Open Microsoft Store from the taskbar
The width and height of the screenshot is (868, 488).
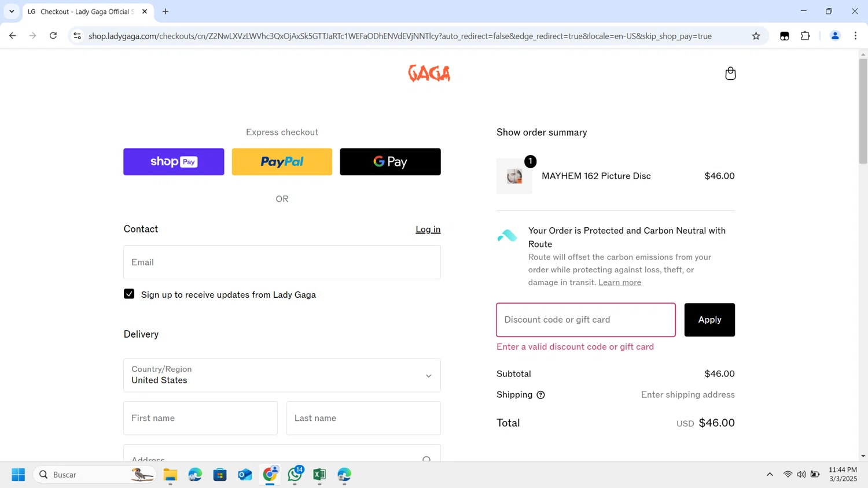tap(220, 475)
